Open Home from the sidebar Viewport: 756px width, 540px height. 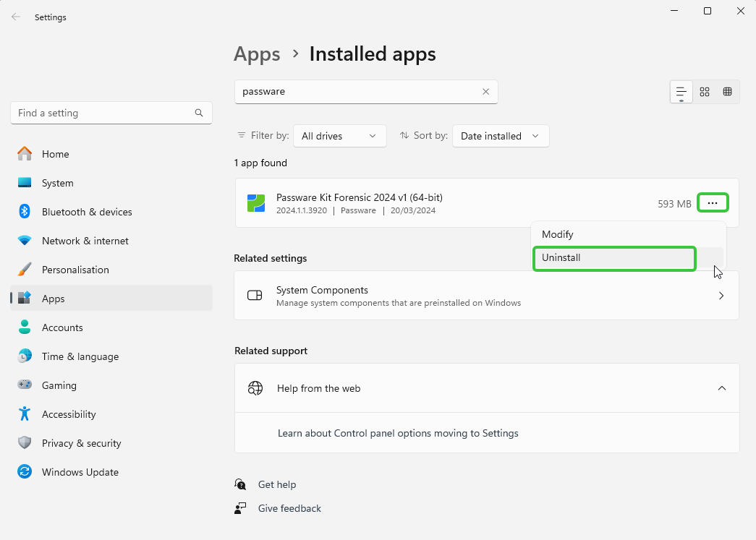pyautogui.click(x=111, y=154)
